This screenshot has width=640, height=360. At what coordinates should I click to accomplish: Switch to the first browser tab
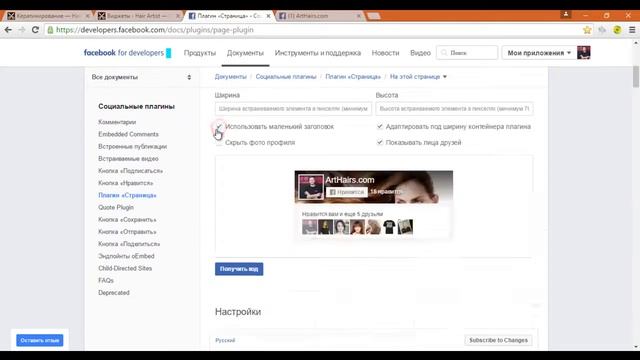click(48, 16)
